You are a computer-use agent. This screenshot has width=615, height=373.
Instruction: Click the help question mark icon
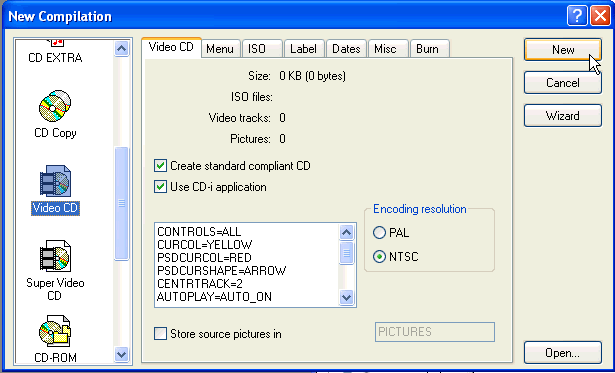[x=577, y=16]
